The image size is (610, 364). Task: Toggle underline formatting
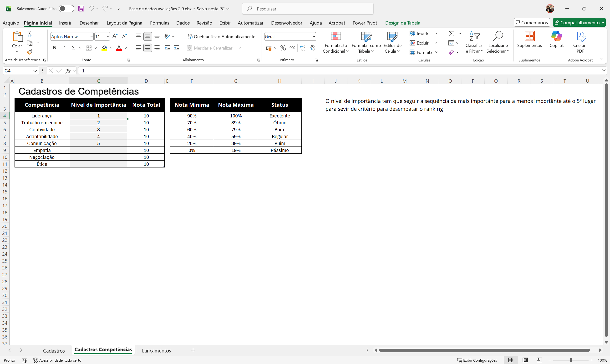click(73, 48)
